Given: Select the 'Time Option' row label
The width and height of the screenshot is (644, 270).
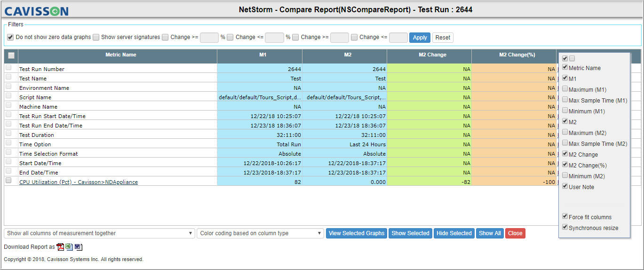Looking at the screenshot, I should pyautogui.click(x=35, y=144).
